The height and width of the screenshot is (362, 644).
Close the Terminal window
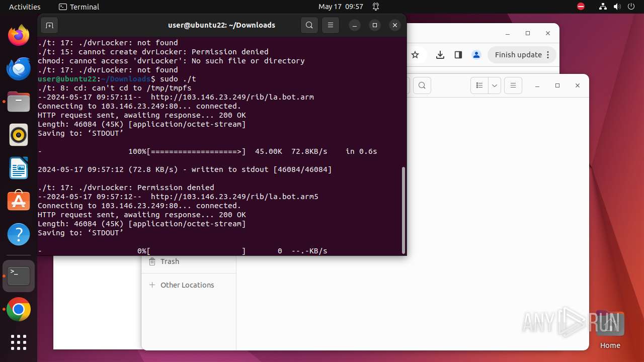395,25
